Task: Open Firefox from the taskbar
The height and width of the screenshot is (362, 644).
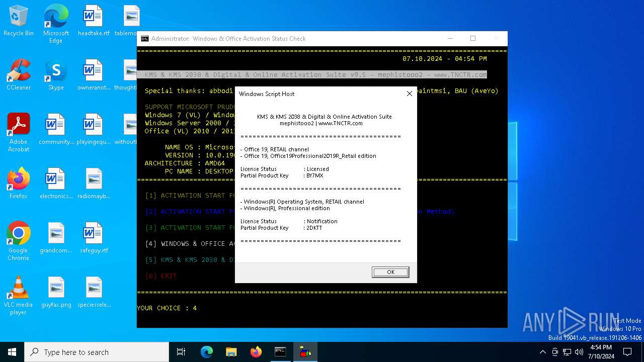Action: point(256,352)
